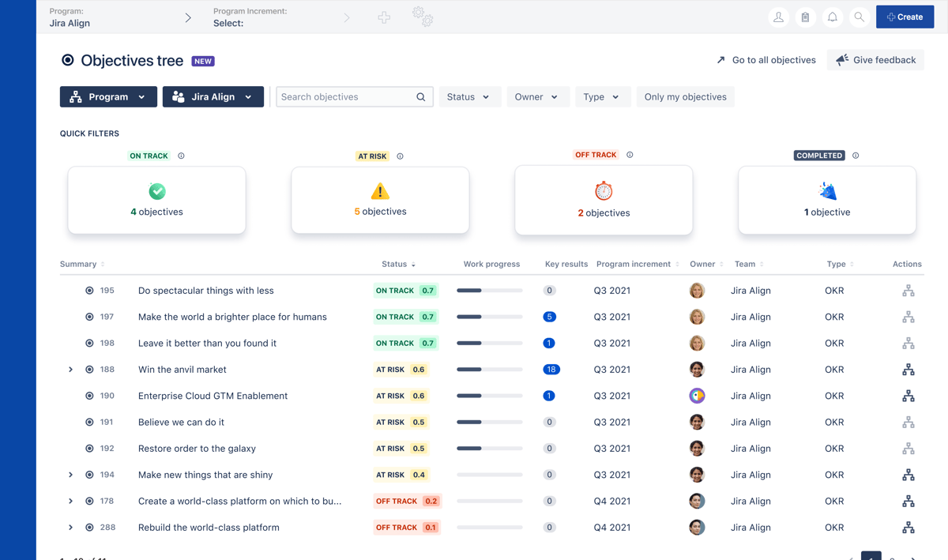Viewport: 948px width, 560px height.
Task: Expand objective 188 Win the anvil market
Action: pos(70,370)
